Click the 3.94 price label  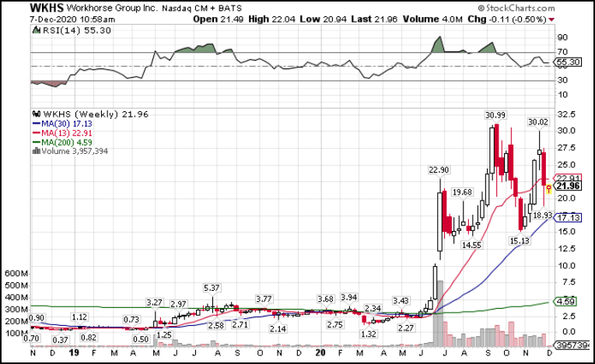point(348,297)
